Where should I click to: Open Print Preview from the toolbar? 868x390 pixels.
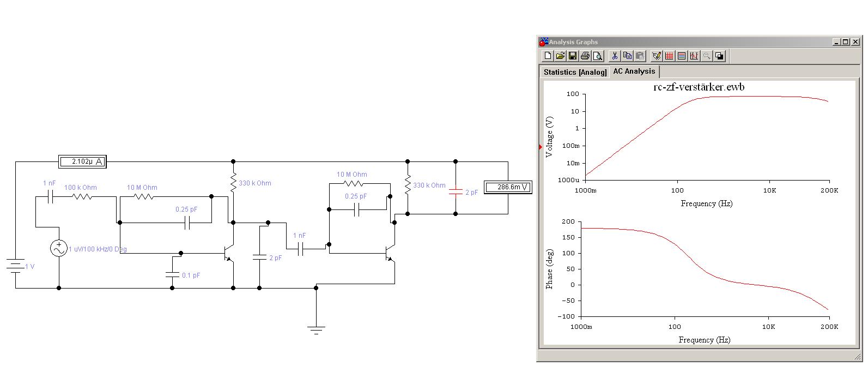598,56
